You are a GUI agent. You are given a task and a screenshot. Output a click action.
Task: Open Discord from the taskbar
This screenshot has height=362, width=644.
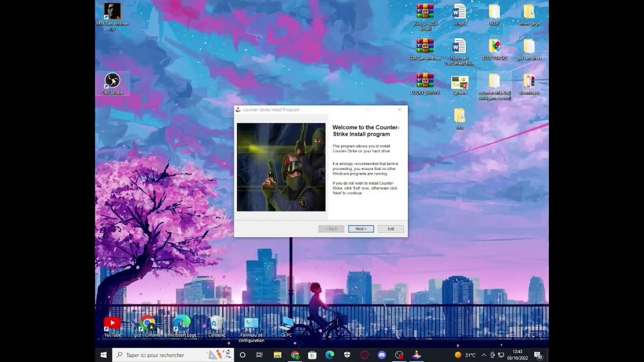(x=382, y=355)
